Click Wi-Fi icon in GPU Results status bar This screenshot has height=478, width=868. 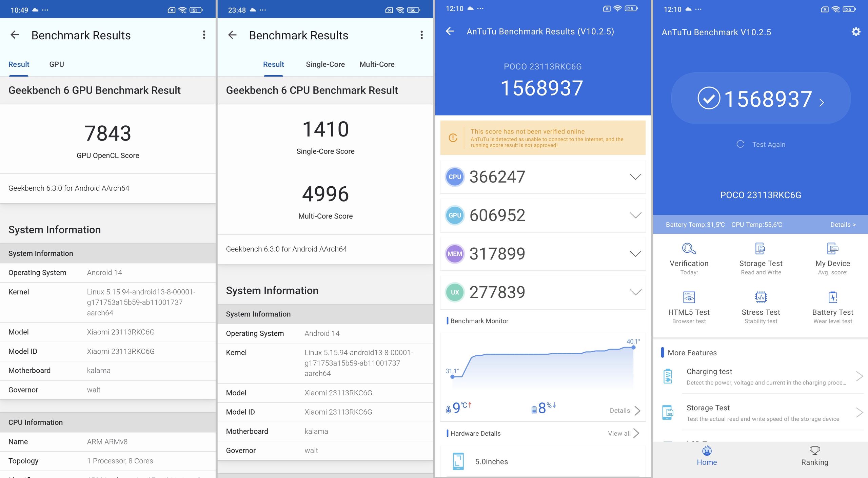click(183, 10)
